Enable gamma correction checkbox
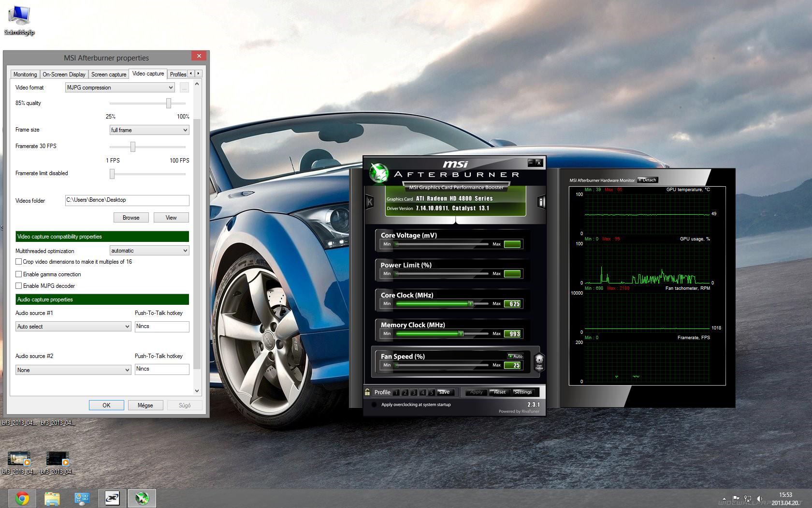This screenshot has width=812, height=508. click(x=19, y=274)
